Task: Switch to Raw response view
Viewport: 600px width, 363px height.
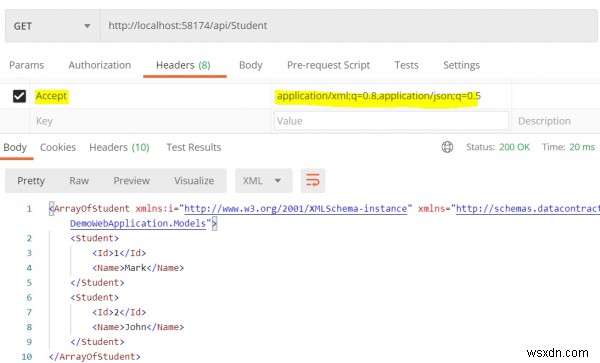Action: pos(79,181)
